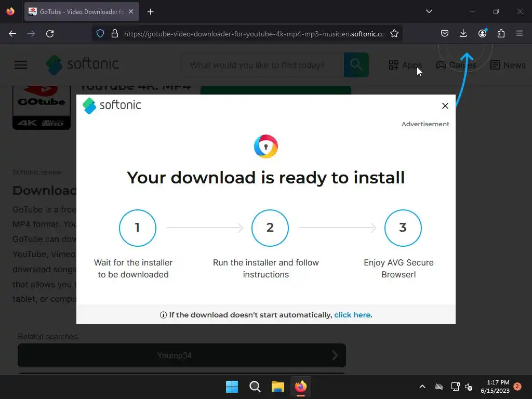Click 'Your download is ready' heading
The image size is (532, 399).
266,178
